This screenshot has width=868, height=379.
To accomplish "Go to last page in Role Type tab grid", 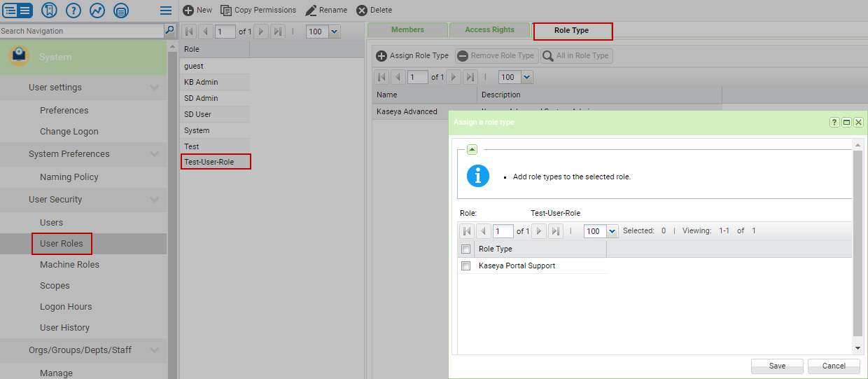I will [470, 77].
